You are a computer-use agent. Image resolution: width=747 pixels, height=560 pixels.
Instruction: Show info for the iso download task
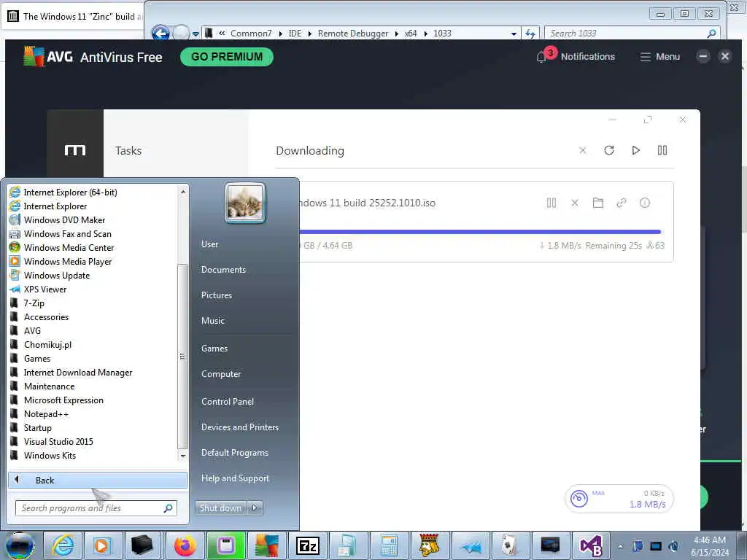pyautogui.click(x=645, y=203)
